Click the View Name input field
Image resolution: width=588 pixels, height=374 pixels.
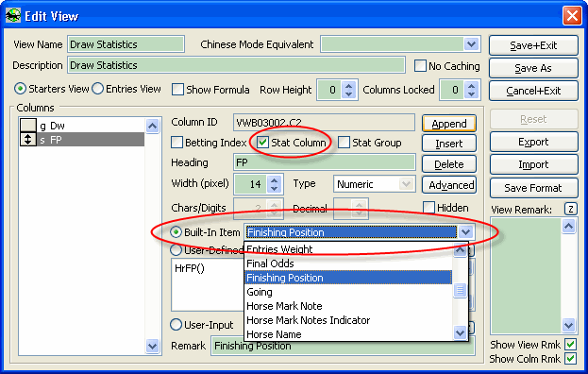point(126,44)
